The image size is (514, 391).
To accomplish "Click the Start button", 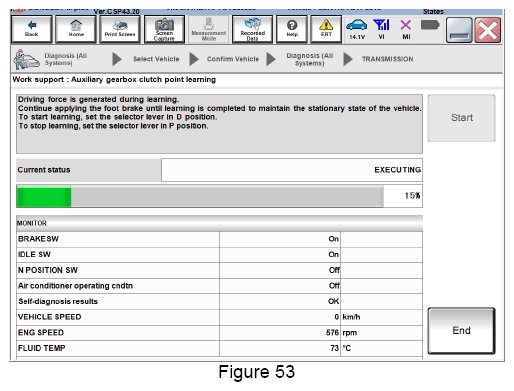I will 462,118.
